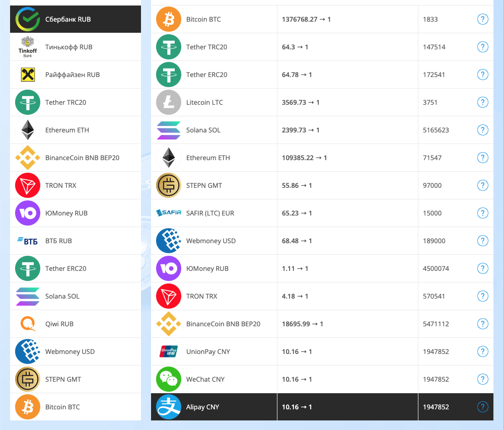The image size is (504, 430).
Task: Click Bitcoin icon in left list
Action: pos(28,407)
